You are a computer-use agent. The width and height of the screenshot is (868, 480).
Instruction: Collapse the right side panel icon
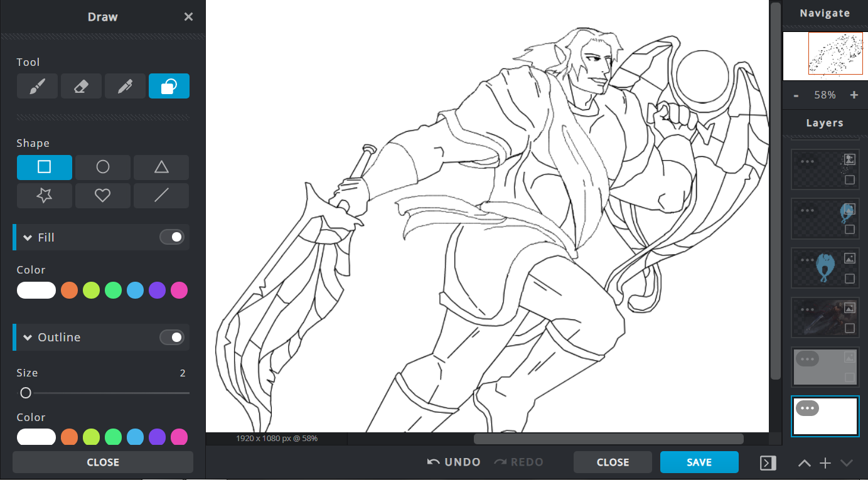click(x=768, y=463)
